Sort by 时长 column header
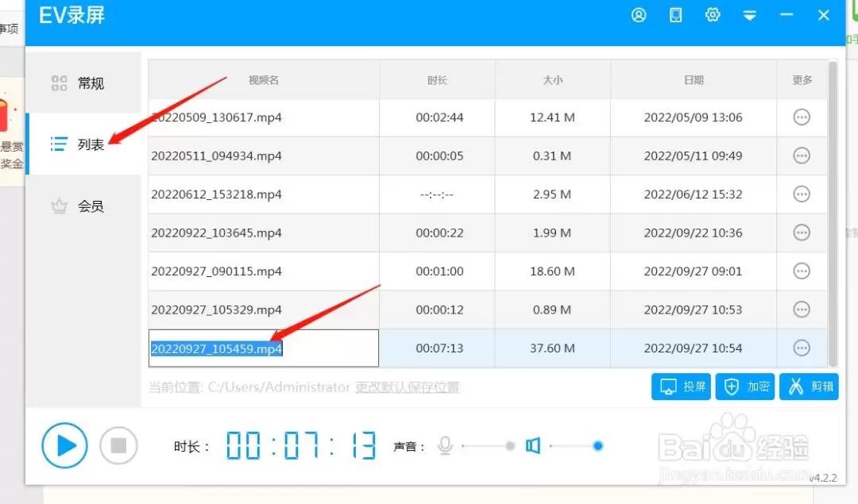The width and height of the screenshot is (858, 504). (437, 80)
